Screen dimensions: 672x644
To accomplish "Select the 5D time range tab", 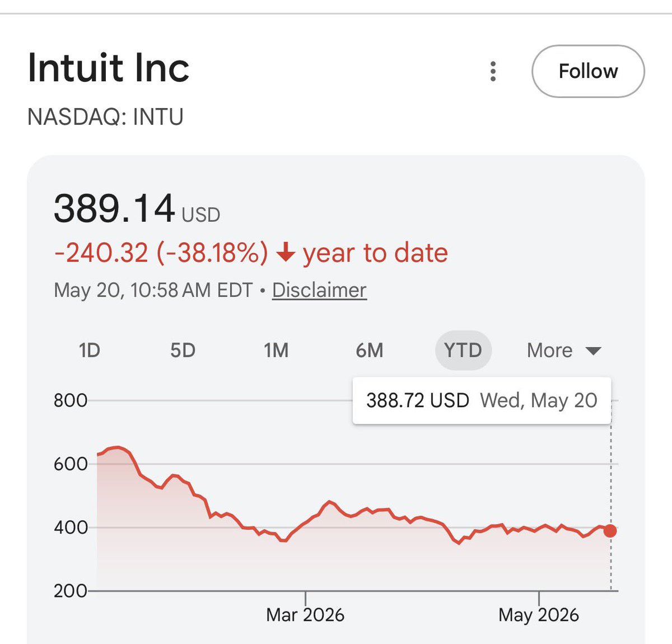I will 183,351.
